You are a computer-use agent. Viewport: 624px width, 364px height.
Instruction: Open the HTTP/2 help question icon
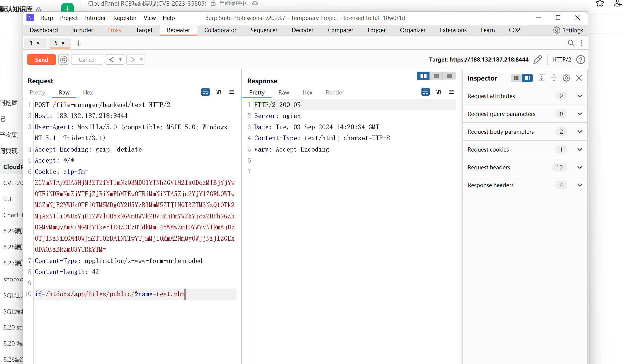580,60
